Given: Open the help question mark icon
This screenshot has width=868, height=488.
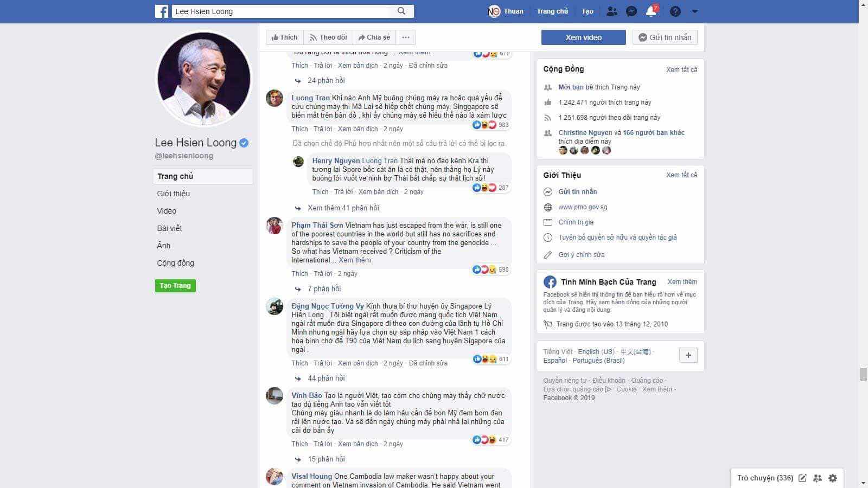Looking at the screenshot, I should [x=675, y=11].
